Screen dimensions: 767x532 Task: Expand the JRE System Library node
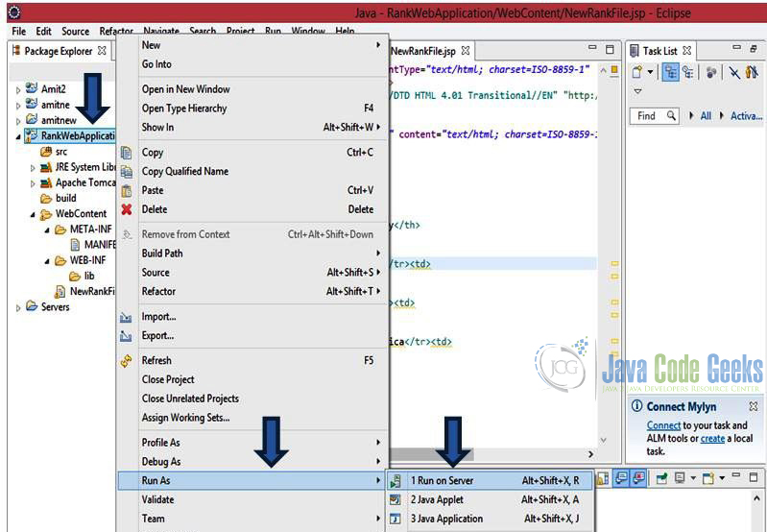pos(33,168)
